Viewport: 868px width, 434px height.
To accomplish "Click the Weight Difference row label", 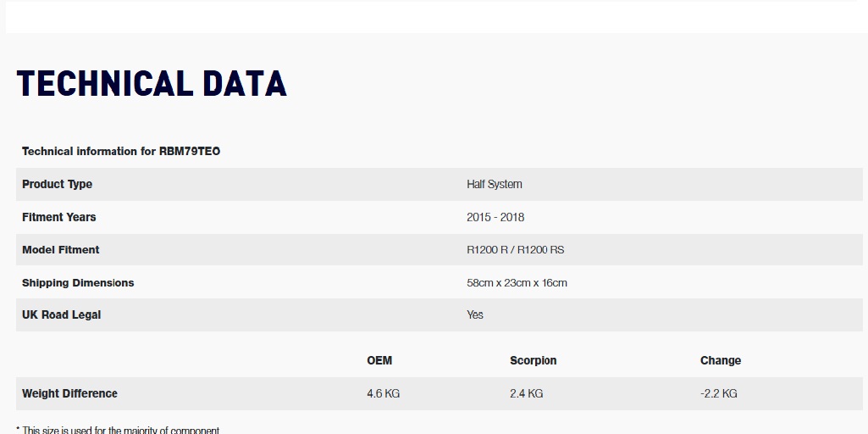I will 69,393.
